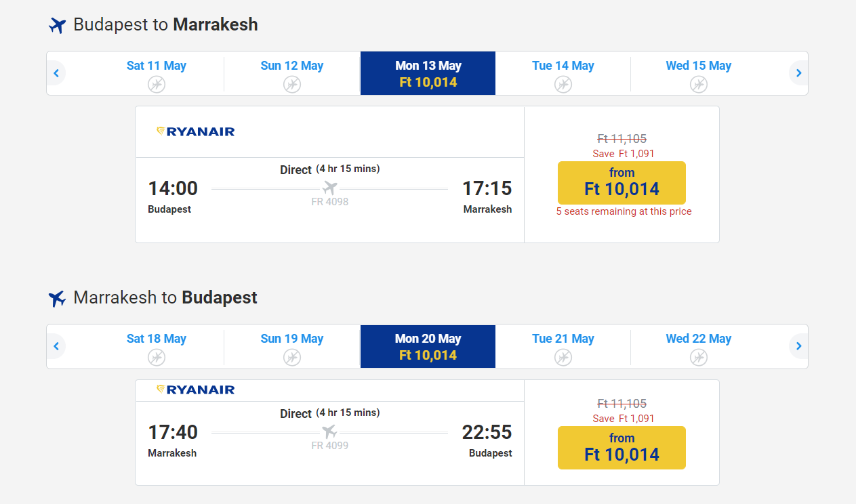
Task: Show later outbound dates with right chevron
Action: [798, 73]
